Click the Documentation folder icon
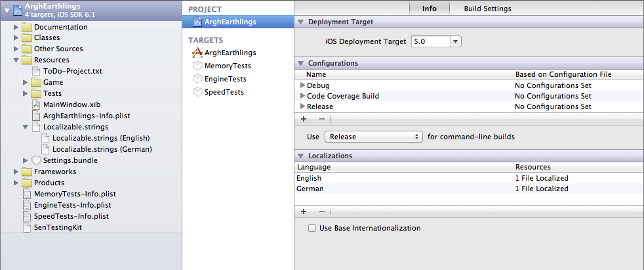This screenshot has height=270, width=644. (27, 27)
